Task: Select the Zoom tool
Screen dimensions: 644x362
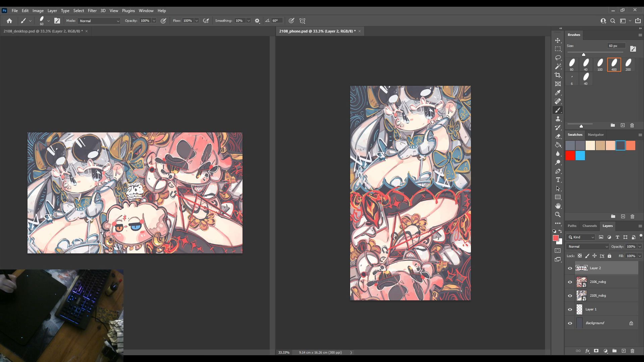Action: coord(558,215)
